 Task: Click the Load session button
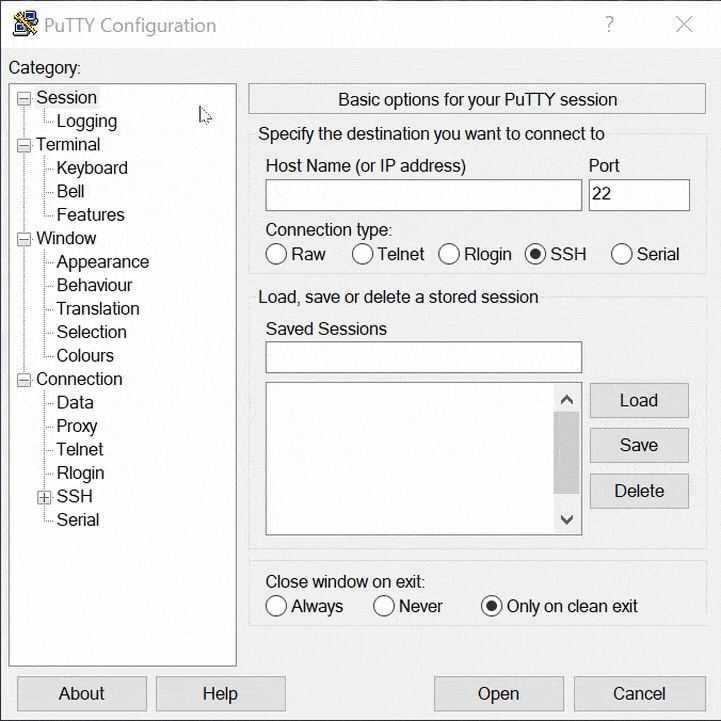click(638, 401)
